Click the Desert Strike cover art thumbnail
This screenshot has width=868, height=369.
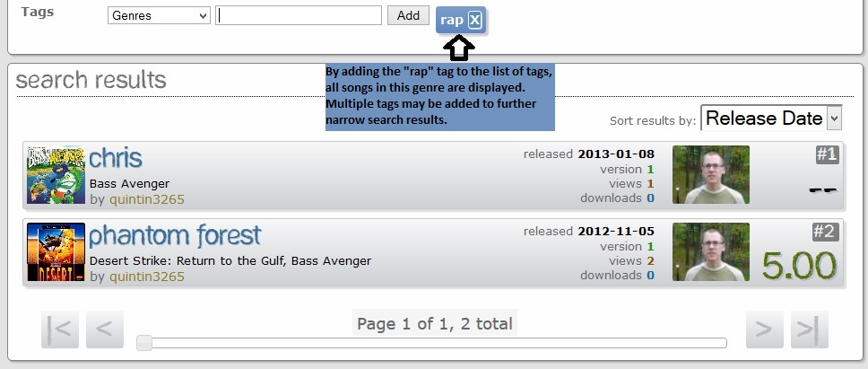(x=56, y=252)
